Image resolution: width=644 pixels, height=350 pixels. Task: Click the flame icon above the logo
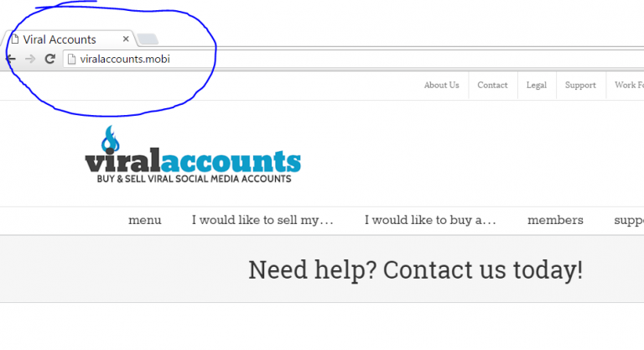click(110, 139)
